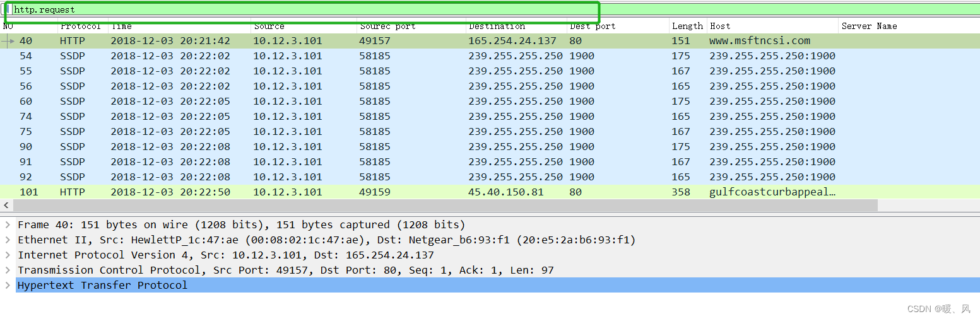Click destination 165.254.24.137 in the packet list
The width and height of the screenshot is (980, 319).
[512, 41]
